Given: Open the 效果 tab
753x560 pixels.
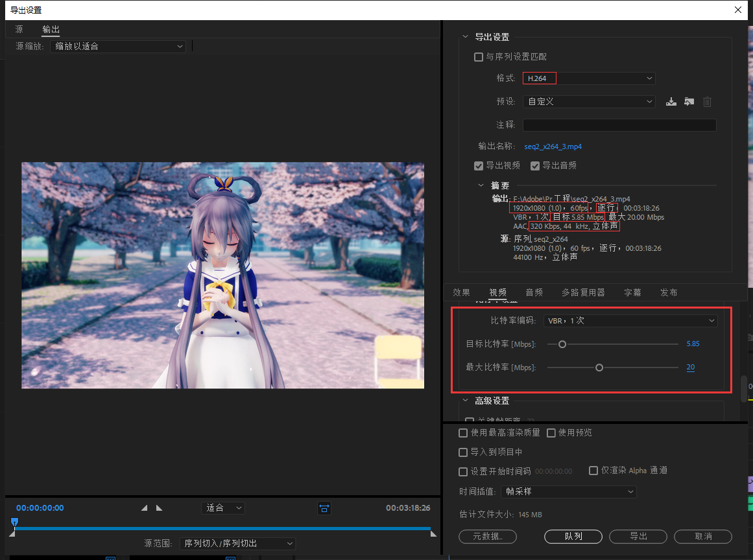Looking at the screenshot, I should [462, 292].
